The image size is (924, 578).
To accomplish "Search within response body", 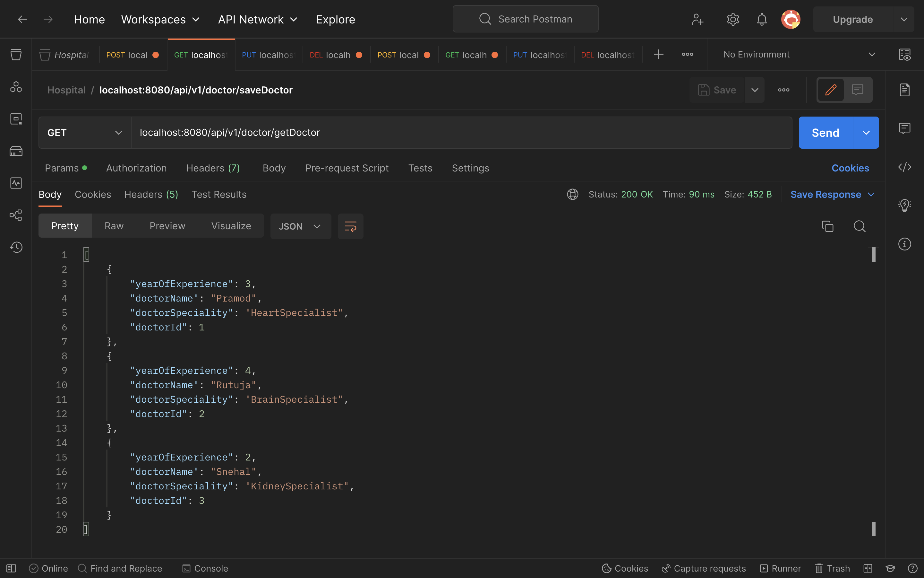I will pyautogui.click(x=860, y=226).
